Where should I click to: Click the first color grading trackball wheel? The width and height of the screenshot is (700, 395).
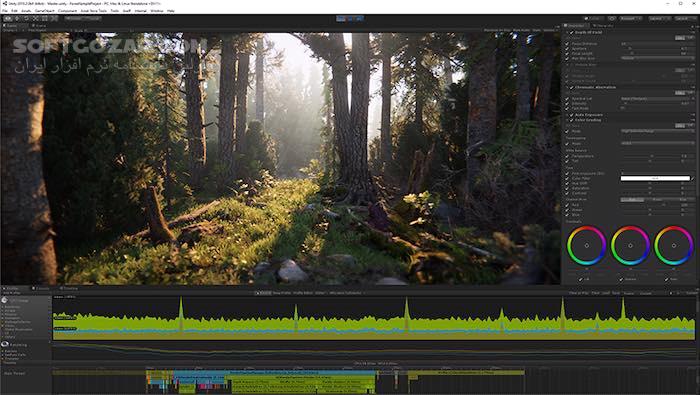587,245
